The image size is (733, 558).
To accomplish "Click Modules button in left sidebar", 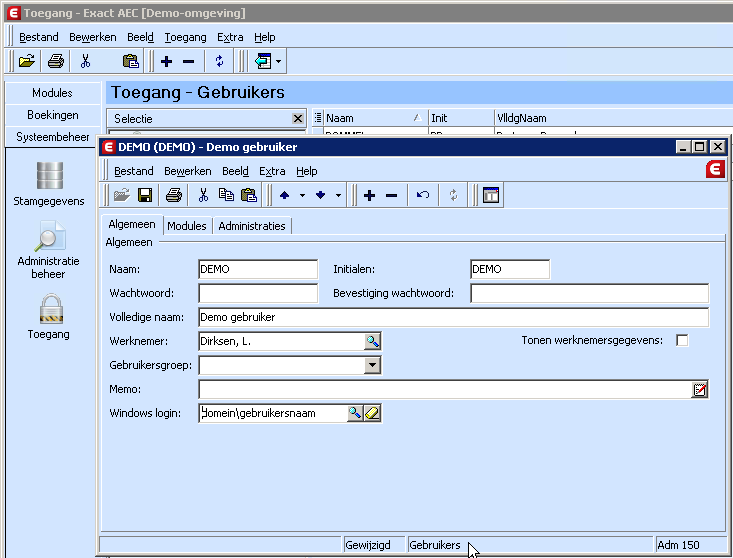I will click(x=52, y=93).
